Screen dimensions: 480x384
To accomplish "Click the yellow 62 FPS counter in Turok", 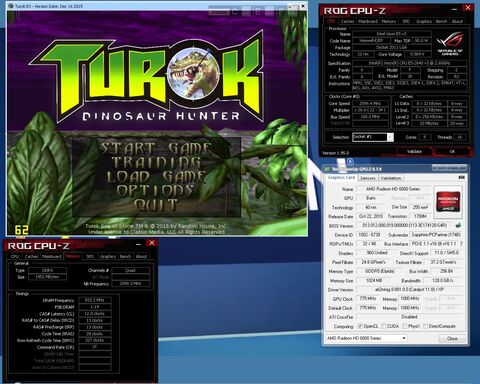I will pos(22,230).
